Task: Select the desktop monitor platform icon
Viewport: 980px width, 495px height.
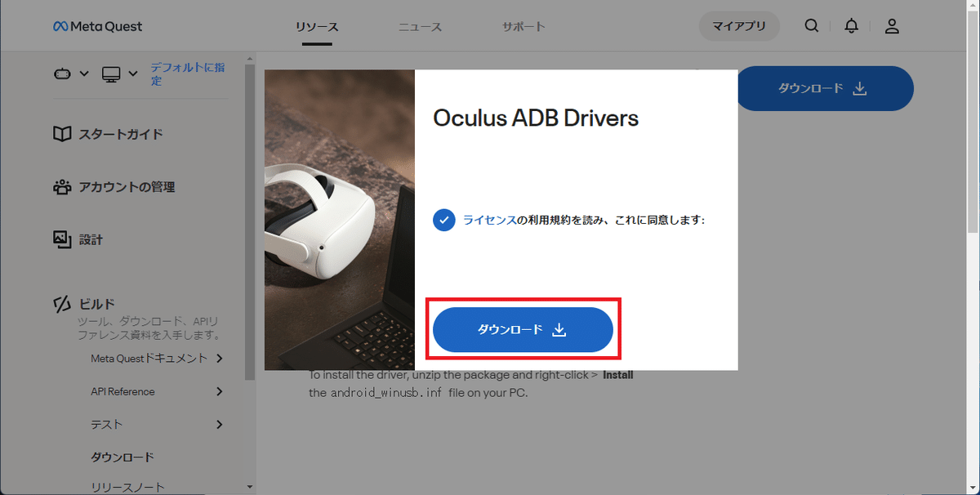Action: [111, 74]
